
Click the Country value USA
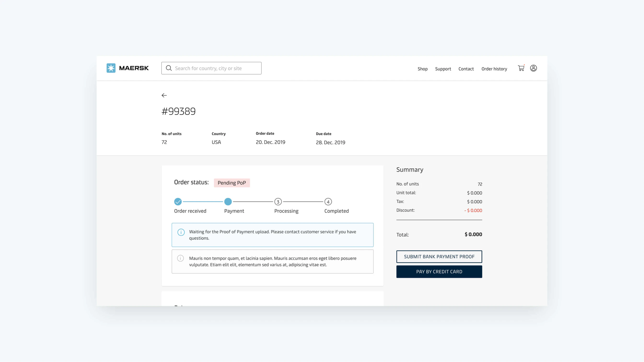tap(216, 142)
